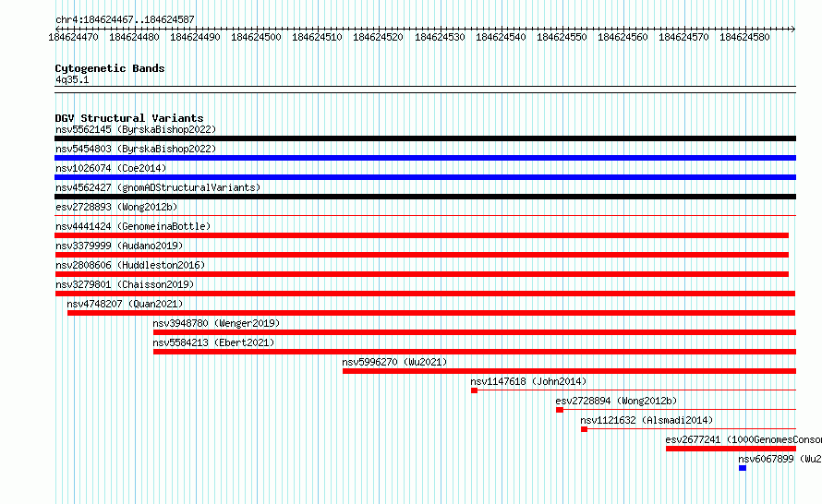
Task: Click the red bar under nsv5996270 (Wu2021)
Action: pos(569,371)
